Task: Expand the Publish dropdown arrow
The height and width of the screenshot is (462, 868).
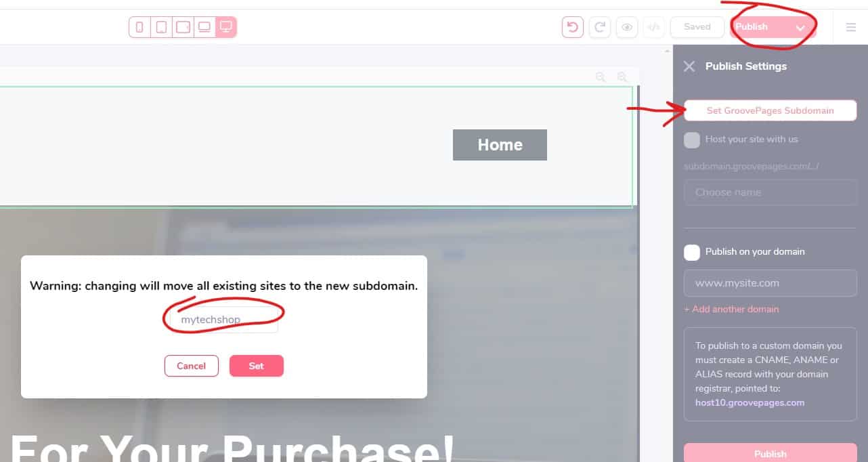Action: pos(800,28)
